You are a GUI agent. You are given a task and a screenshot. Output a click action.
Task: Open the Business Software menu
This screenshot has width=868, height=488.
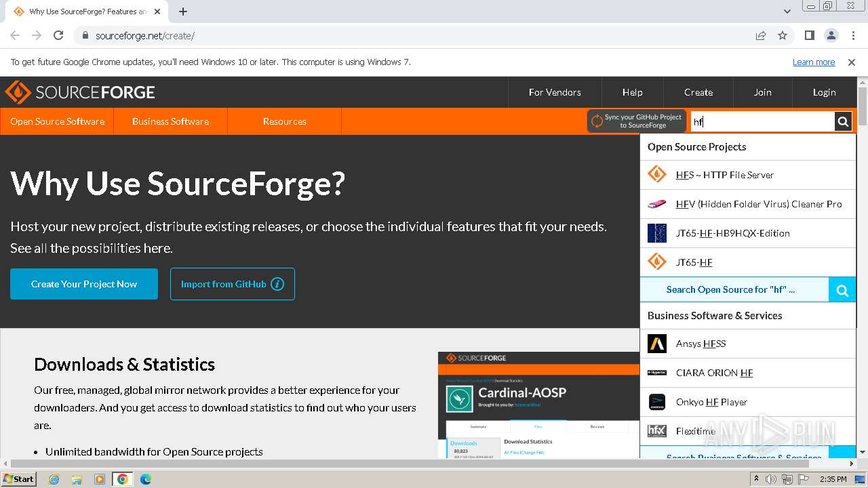[x=170, y=121]
